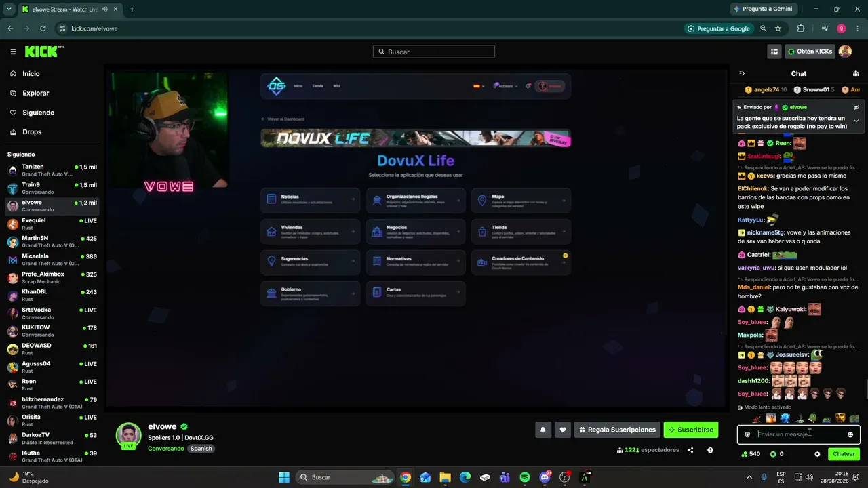
Task: Click the Spanish language tag
Action: [x=201, y=449]
